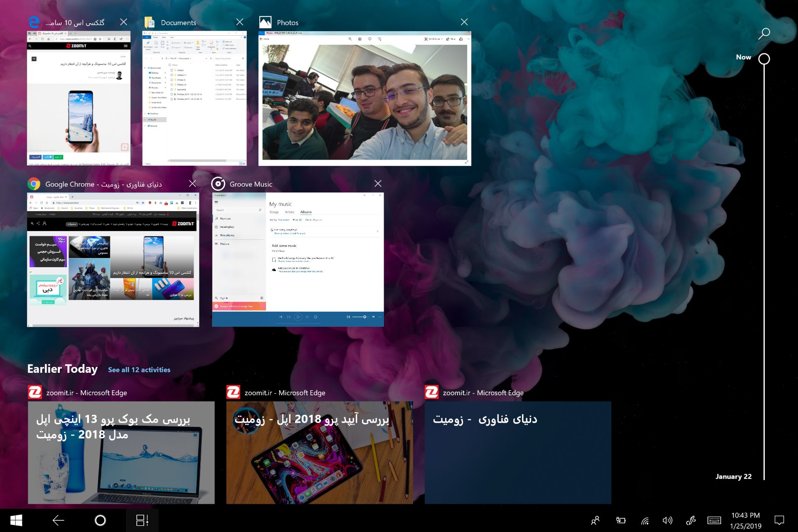Click the Earlier Today heading

(63, 369)
